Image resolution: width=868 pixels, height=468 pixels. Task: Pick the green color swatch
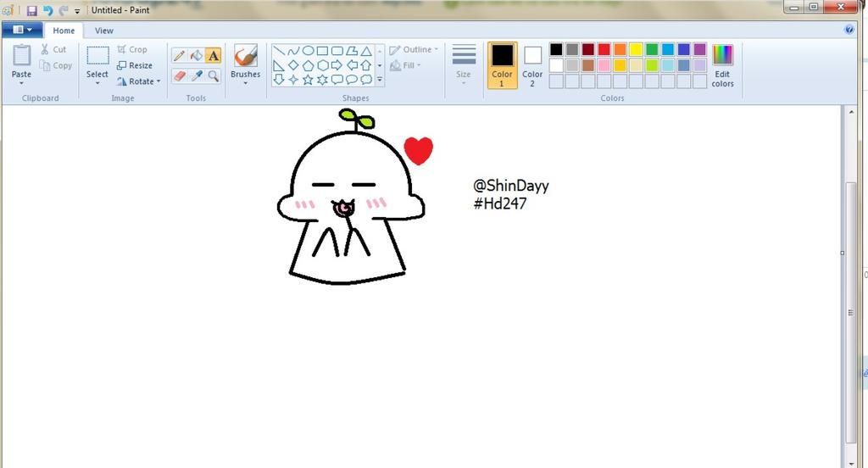click(652, 49)
